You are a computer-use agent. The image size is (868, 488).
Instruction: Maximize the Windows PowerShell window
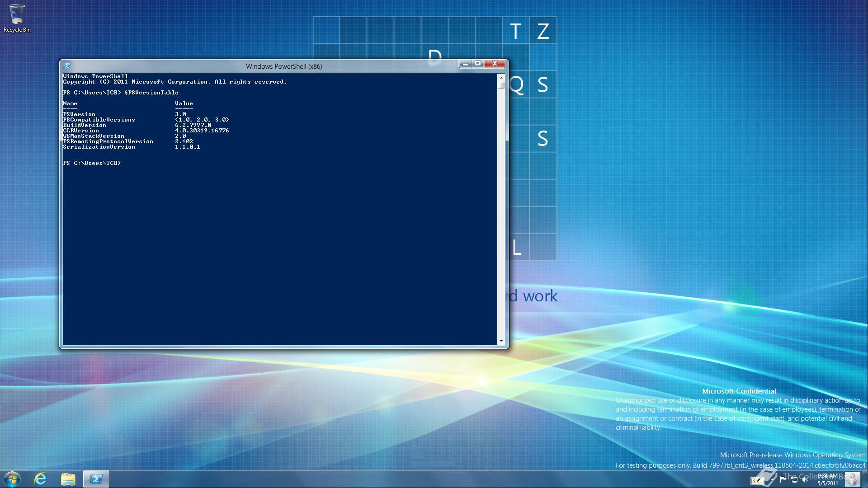pyautogui.click(x=478, y=64)
